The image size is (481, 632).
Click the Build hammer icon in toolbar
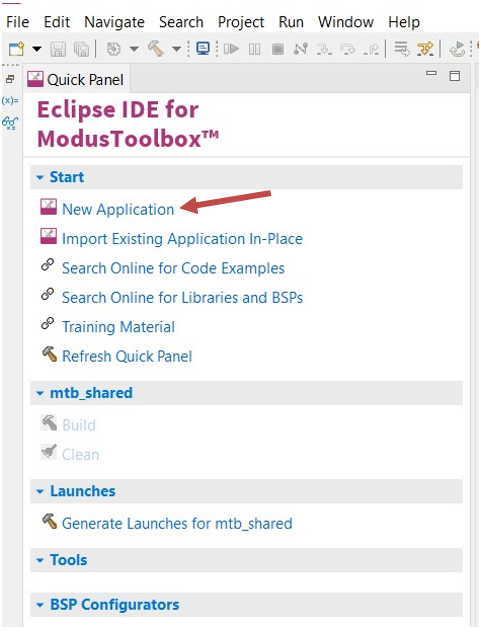156,49
